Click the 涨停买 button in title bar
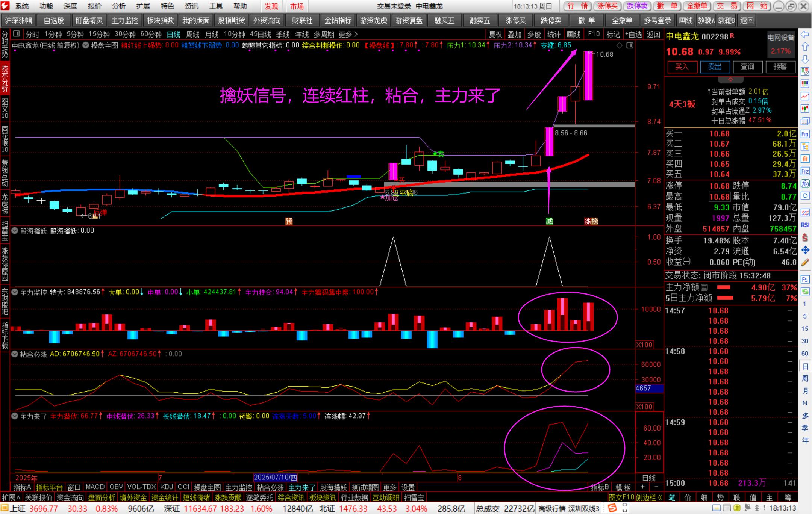Screen dimensions: 812x514 click(x=607, y=6)
